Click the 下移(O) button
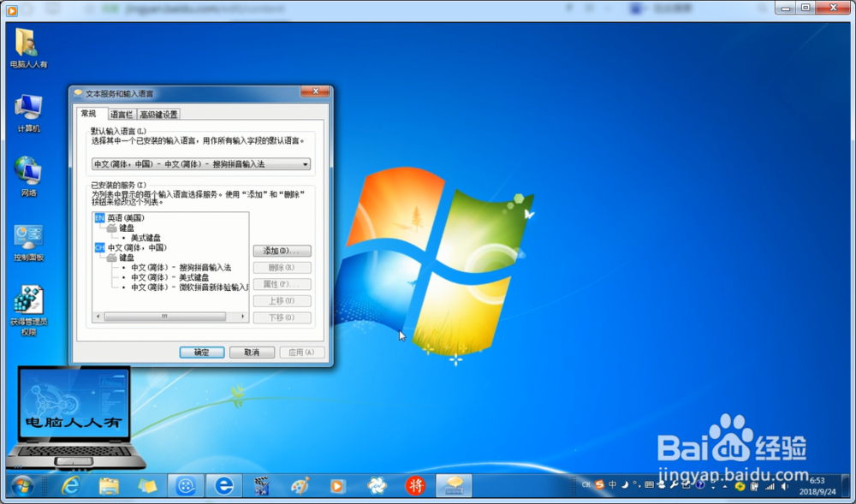856x504 pixels. (282, 317)
